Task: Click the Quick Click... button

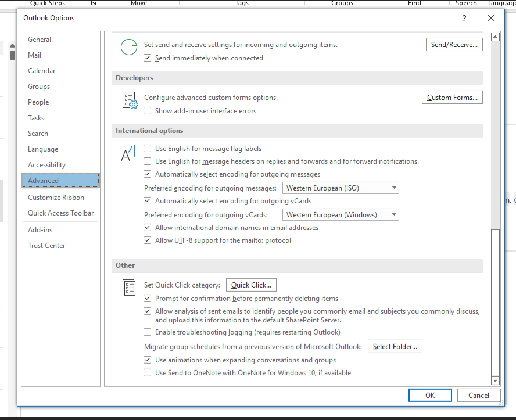Action: pyautogui.click(x=251, y=285)
